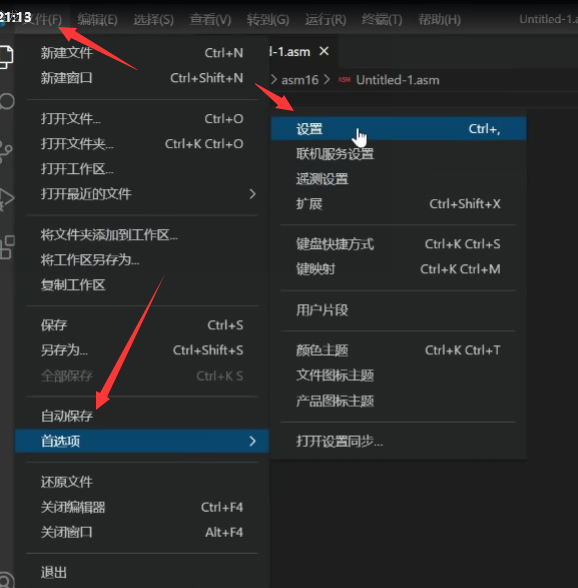Screen dimensions: 578x588
Task: Open the 编辑(E) menu
Action: 98,20
